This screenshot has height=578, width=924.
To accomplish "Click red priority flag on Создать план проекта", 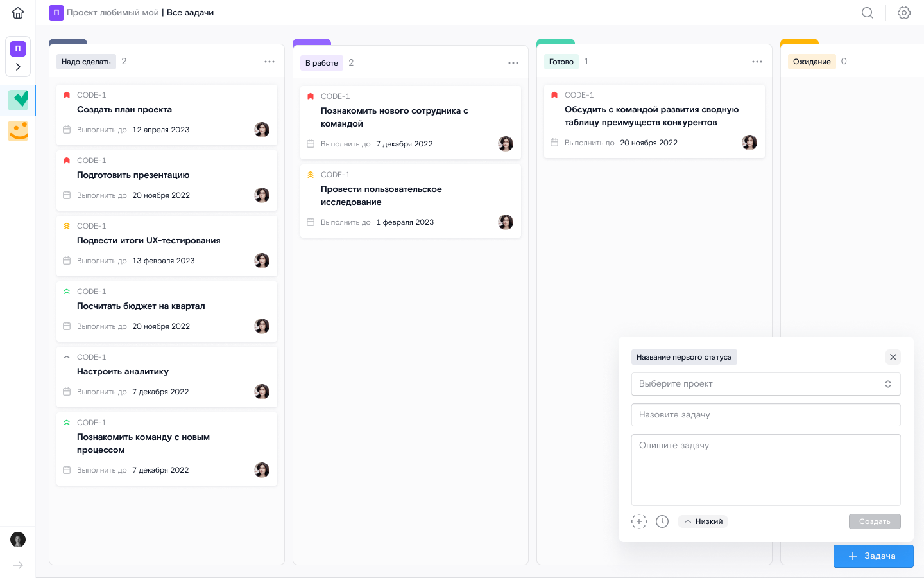I will click(x=67, y=95).
